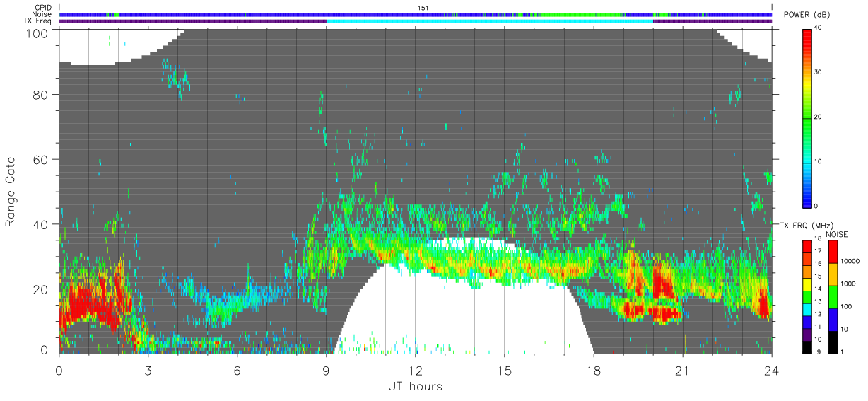This screenshot has width=868, height=401.
Task: Click the Noise row label at top
Action: (x=42, y=14)
